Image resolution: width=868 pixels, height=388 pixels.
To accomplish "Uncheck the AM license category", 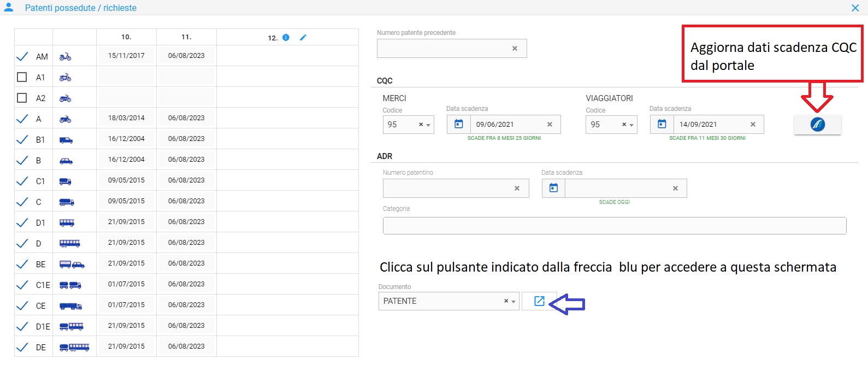I will pyautogui.click(x=22, y=57).
